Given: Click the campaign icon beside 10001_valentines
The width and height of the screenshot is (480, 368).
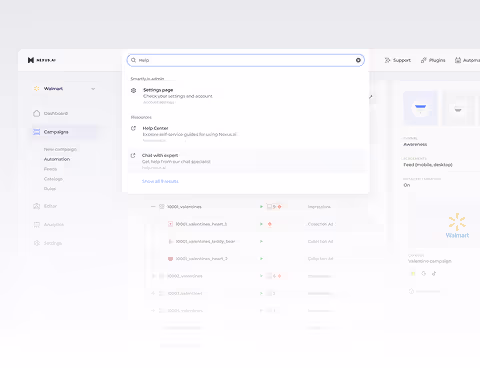Looking at the screenshot, I should tap(162, 207).
